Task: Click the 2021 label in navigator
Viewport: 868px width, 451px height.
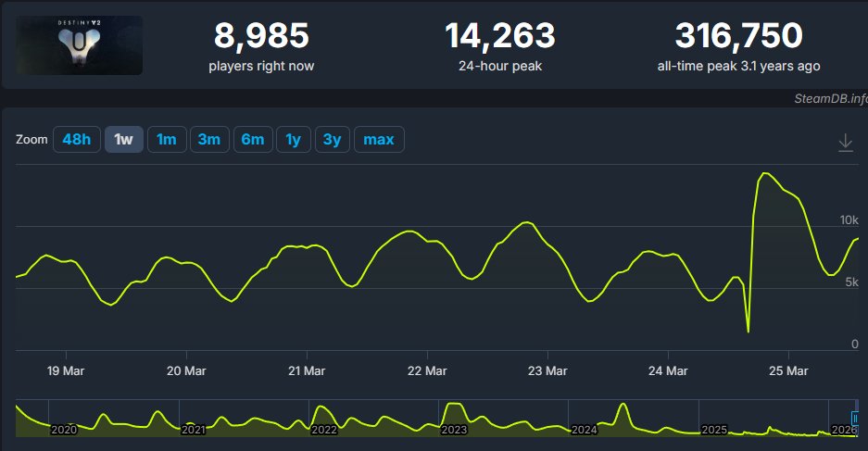Action: click(x=194, y=430)
